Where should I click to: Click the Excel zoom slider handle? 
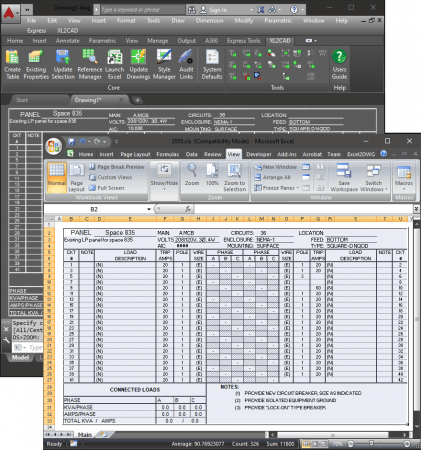click(371, 444)
